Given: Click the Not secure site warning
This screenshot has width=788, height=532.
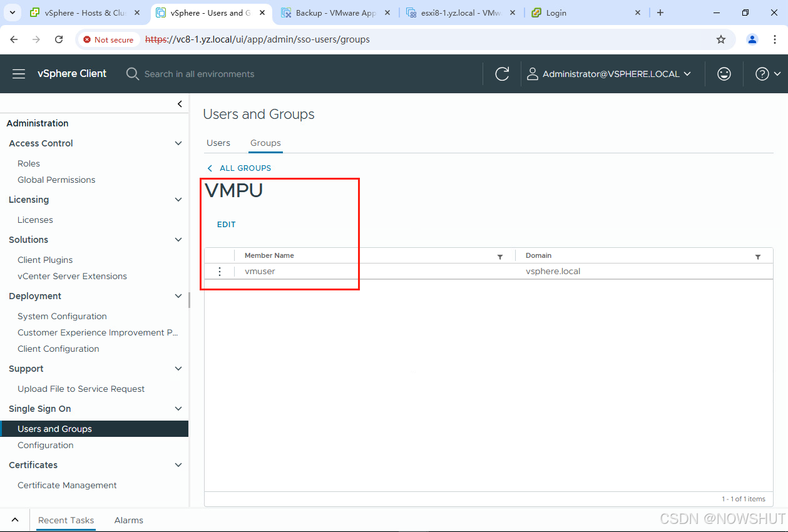Looking at the screenshot, I should click(x=109, y=39).
